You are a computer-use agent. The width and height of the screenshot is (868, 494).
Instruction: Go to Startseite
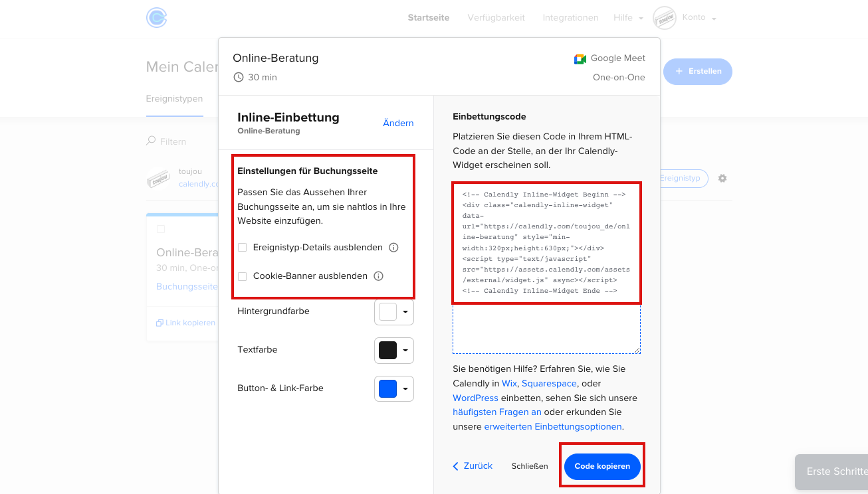[429, 18]
